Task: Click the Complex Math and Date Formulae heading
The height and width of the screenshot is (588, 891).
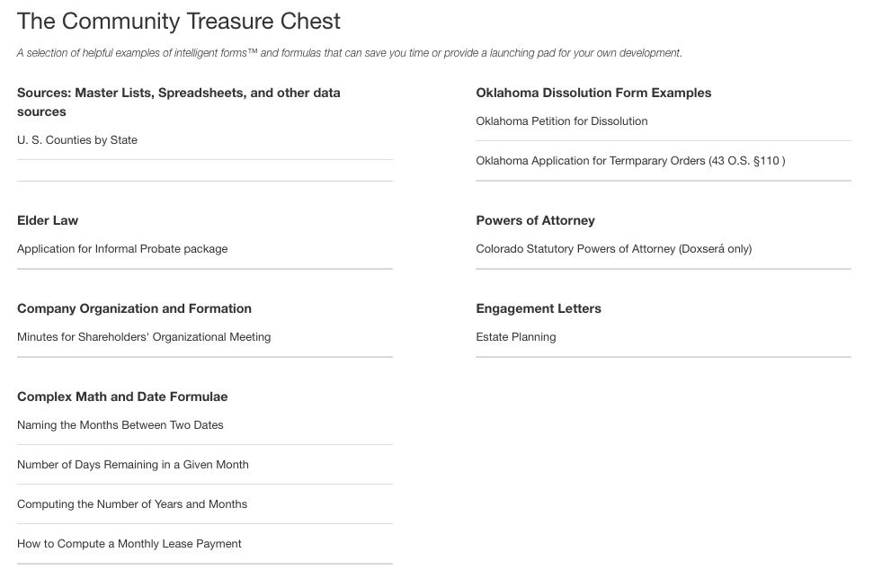Action: tap(122, 396)
